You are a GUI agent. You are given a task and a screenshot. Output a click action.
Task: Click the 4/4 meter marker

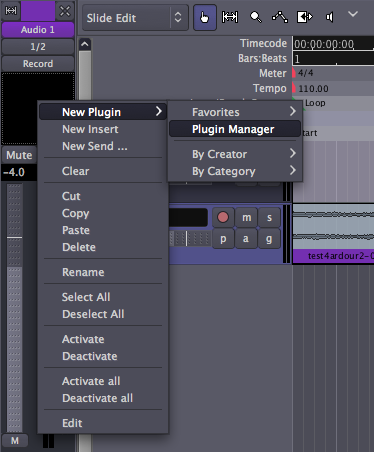(303, 73)
